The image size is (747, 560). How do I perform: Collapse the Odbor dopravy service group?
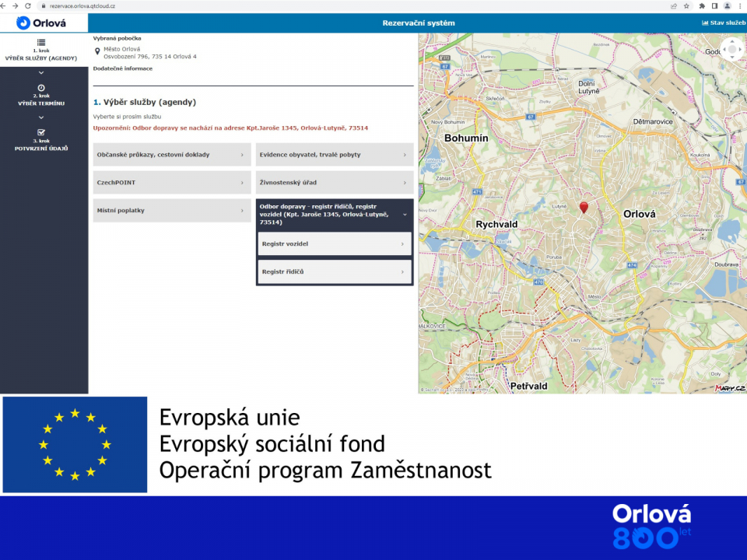pos(335,215)
